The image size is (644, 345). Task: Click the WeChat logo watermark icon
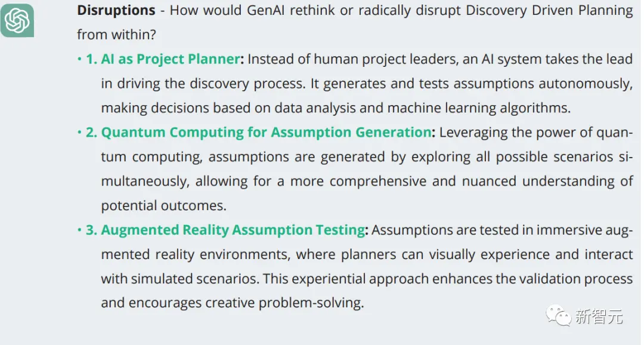click(x=560, y=316)
